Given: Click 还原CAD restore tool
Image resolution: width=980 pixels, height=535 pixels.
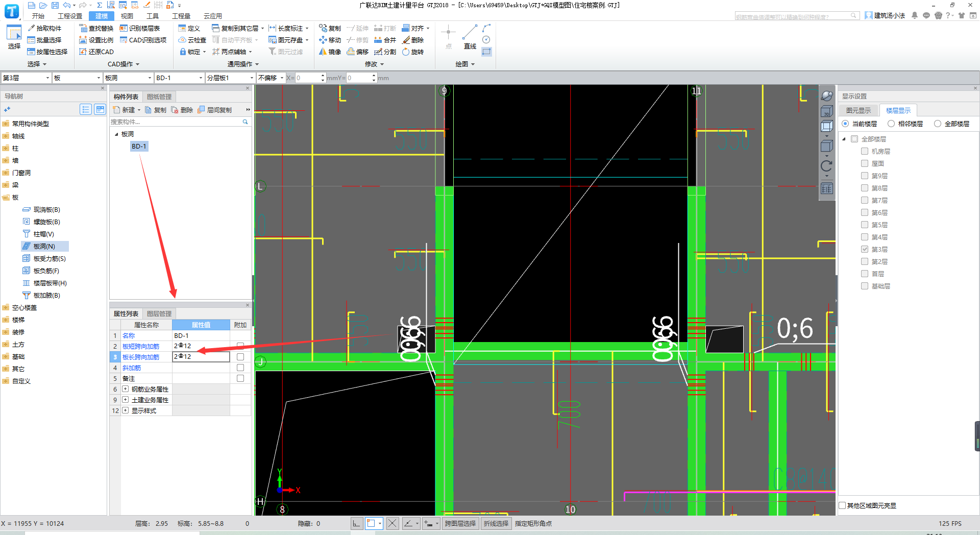Looking at the screenshot, I should pos(96,52).
